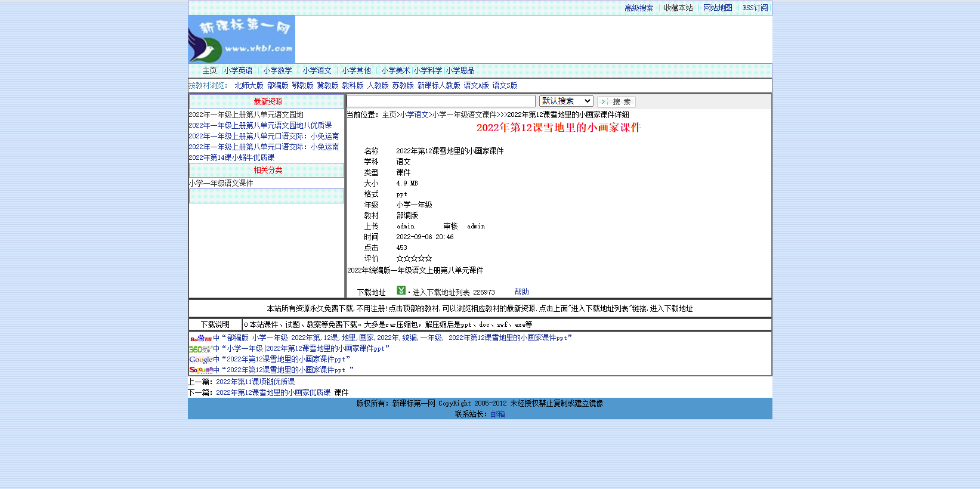Screen dimensions: 980x489
Task: Go to the 主页 navigation item
Action: pos(209,70)
